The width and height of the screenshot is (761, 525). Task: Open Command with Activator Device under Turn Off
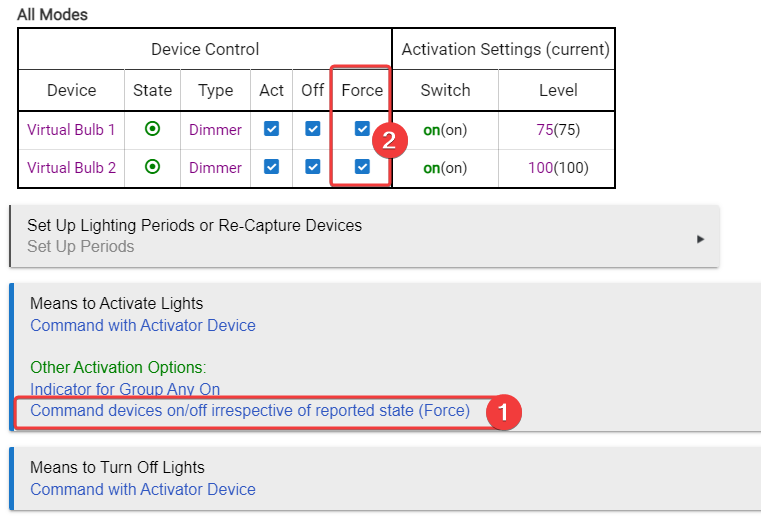pos(143,489)
